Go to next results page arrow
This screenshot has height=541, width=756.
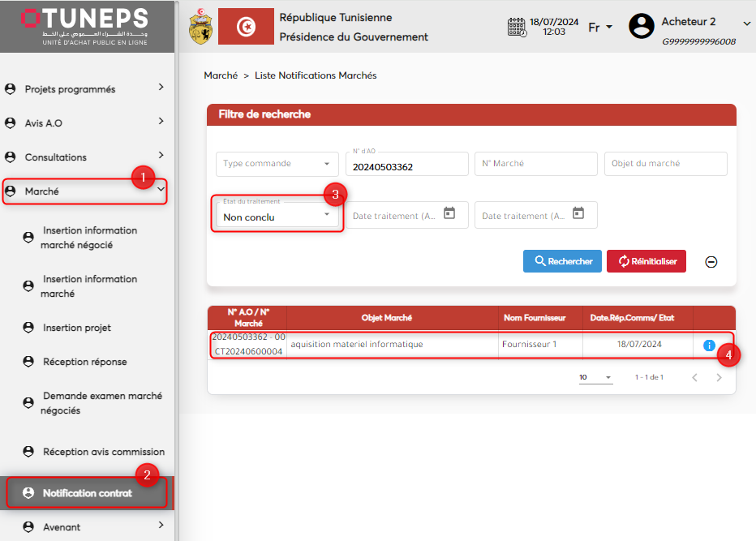tap(719, 378)
